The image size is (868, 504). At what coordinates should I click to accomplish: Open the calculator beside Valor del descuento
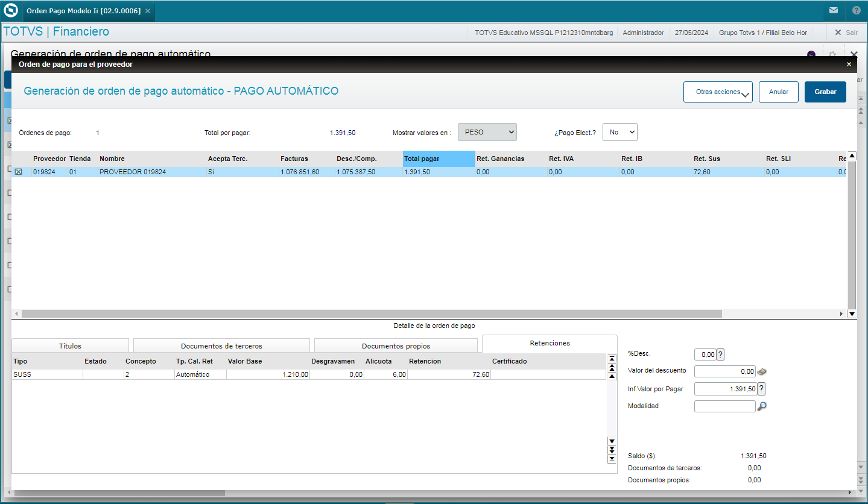[x=762, y=371]
